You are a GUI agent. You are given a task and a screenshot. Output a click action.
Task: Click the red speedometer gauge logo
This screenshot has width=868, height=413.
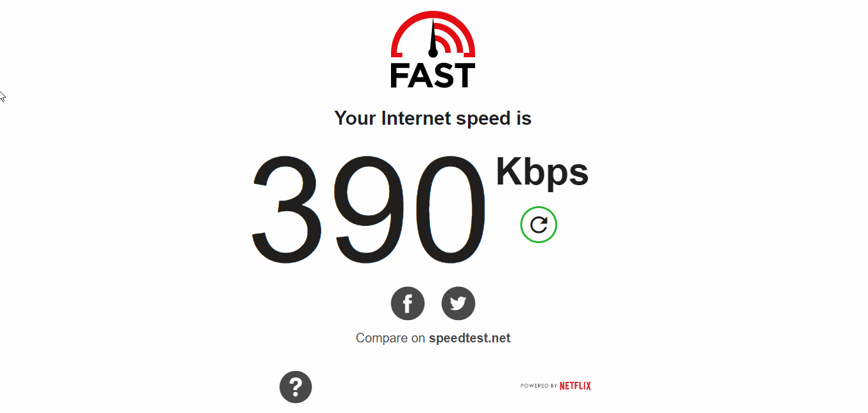point(433,36)
